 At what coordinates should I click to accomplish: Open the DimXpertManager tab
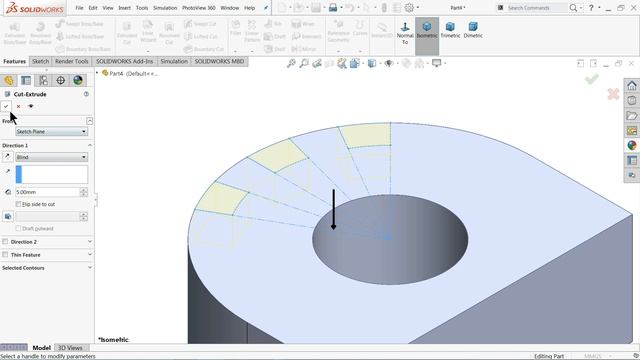(x=60, y=80)
